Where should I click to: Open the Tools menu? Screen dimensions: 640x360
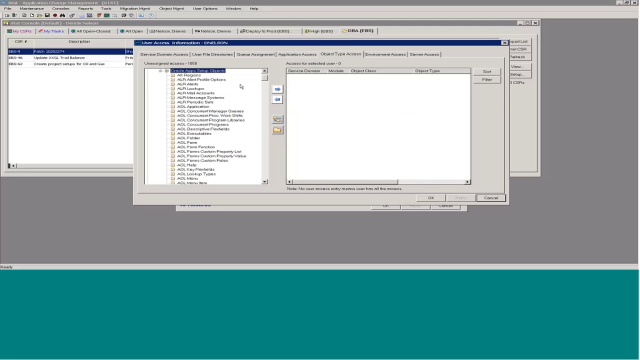pyautogui.click(x=106, y=9)
